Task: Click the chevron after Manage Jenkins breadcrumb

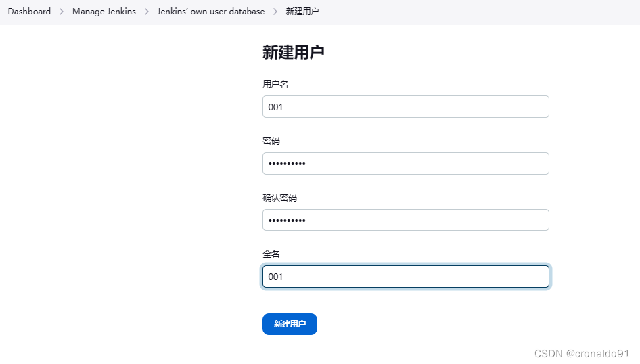Action: point(147,12)
